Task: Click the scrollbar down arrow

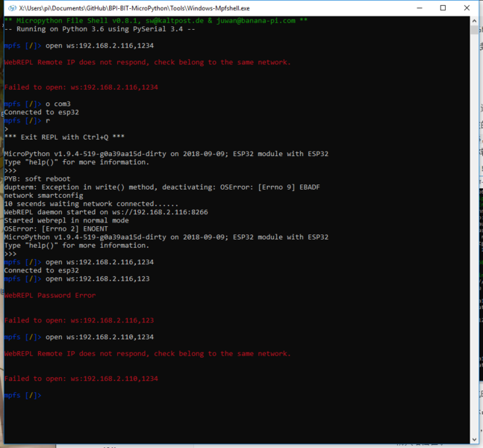Action: [x=474, y=440]
